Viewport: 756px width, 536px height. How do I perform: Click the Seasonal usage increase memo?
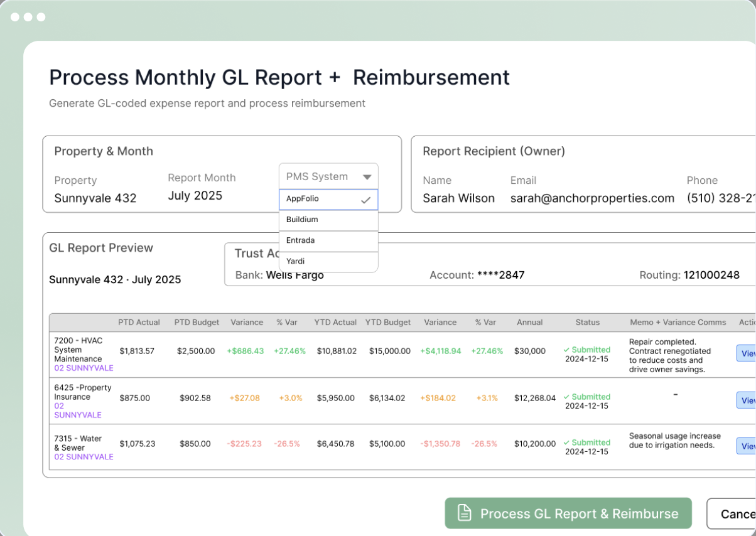tap(675, 441)
